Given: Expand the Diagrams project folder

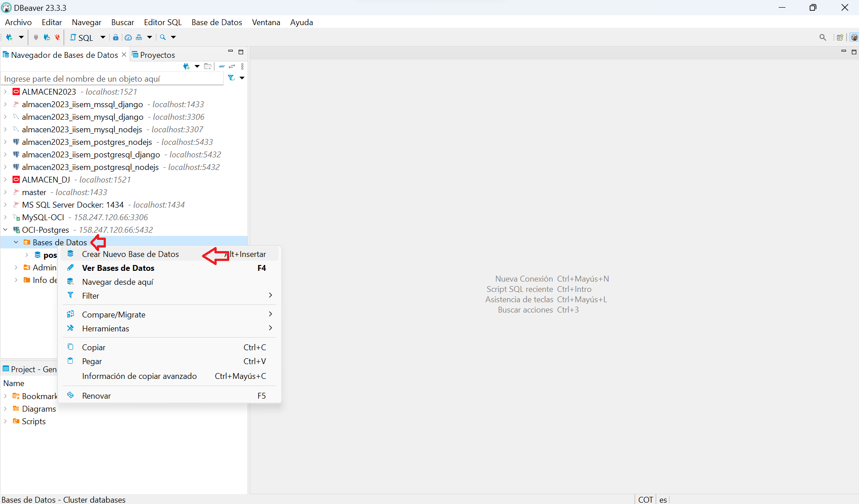Looking at the screenshot, I should [x=5, y=408].
